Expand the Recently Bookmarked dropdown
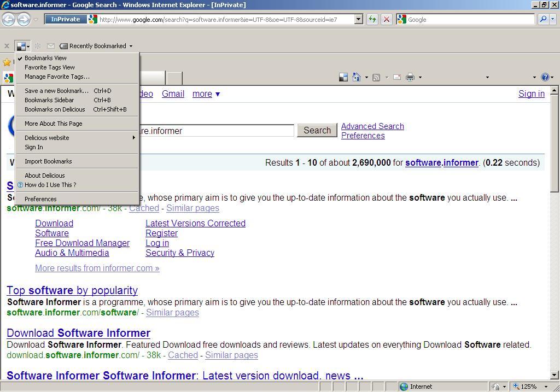 (x=130, y=46)
